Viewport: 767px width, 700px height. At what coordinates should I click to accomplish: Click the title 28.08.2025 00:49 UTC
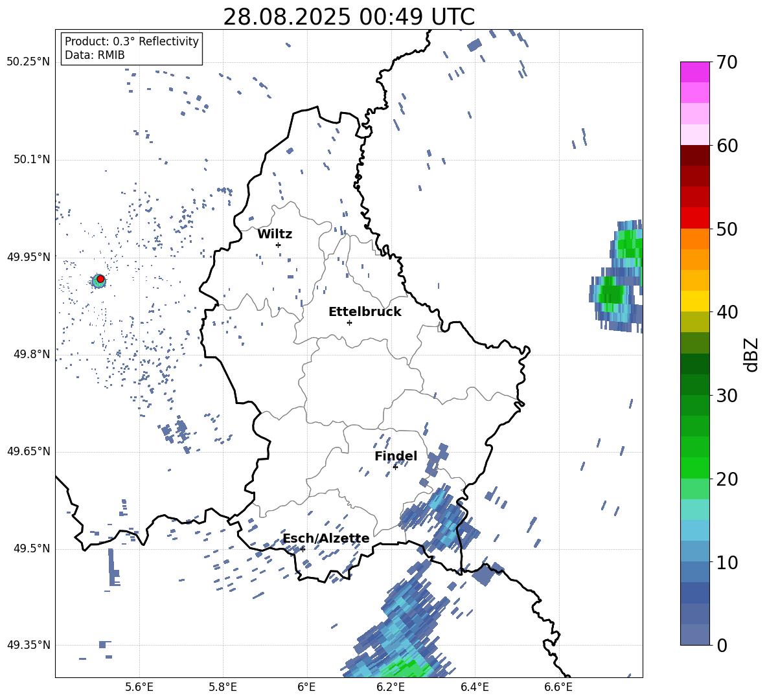(349, 17)
